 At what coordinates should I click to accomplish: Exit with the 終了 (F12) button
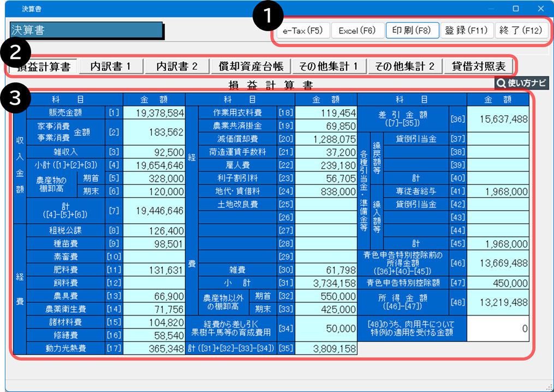(x=521, y=31)
